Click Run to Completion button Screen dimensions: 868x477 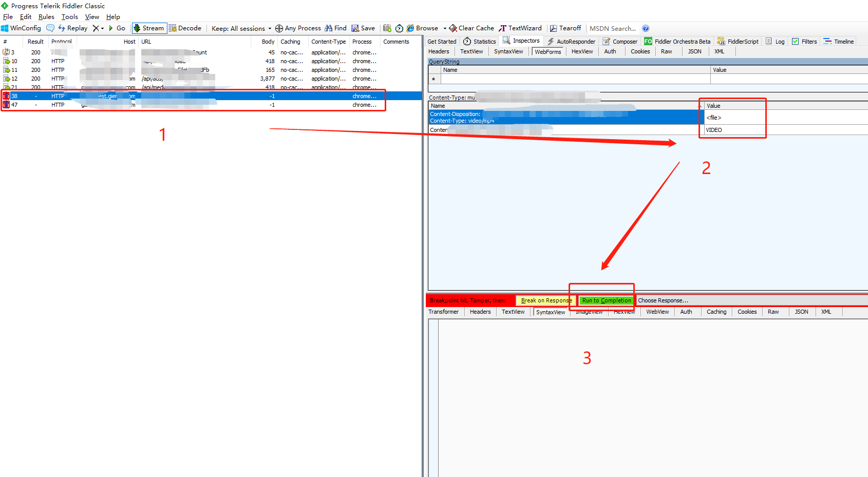tap(607, 300)
